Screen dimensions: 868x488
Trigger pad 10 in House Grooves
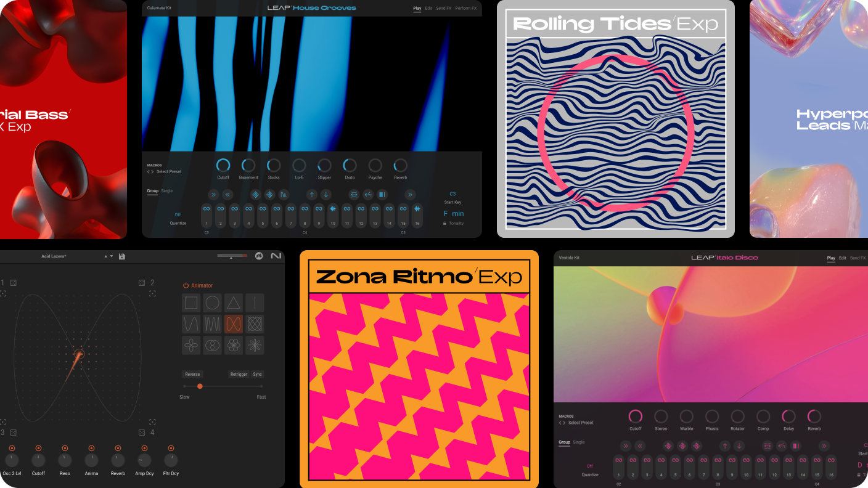tap(333, 216)
